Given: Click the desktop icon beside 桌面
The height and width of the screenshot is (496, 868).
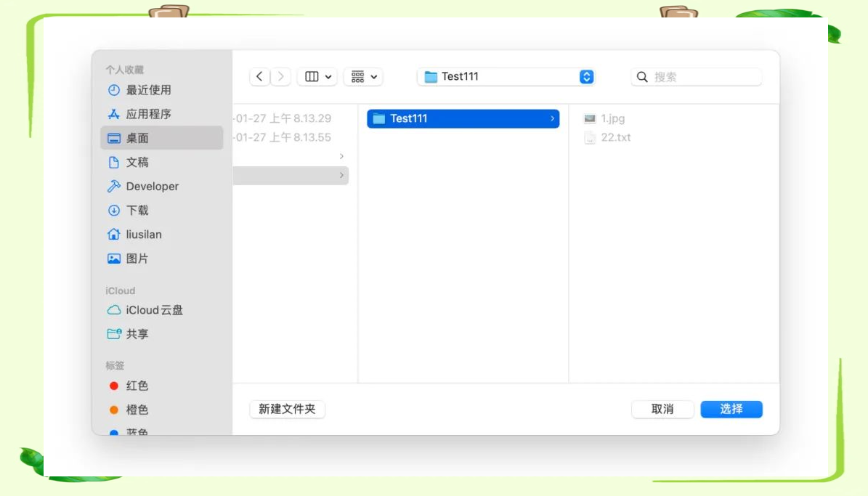Looking at the screenshot, I should pos(113,138).
